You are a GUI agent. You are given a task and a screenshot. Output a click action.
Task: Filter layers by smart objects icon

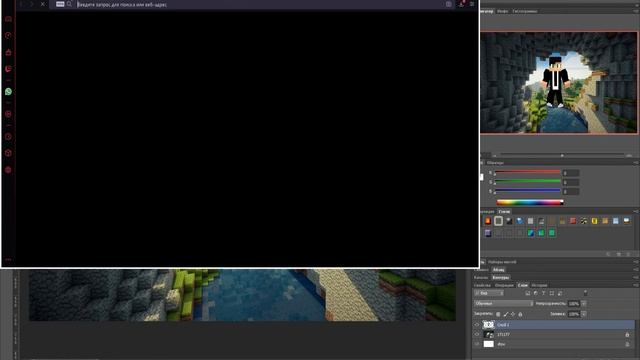click(x=560, y=293)
